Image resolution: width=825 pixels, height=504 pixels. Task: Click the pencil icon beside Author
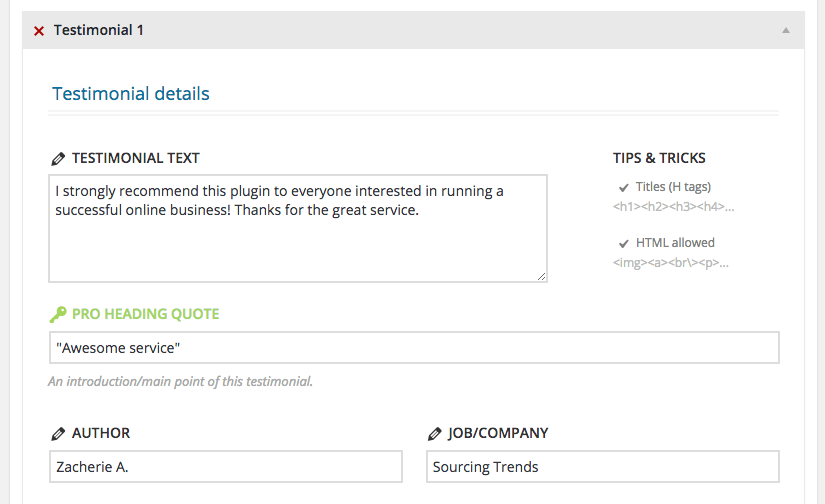coord(58,434)
